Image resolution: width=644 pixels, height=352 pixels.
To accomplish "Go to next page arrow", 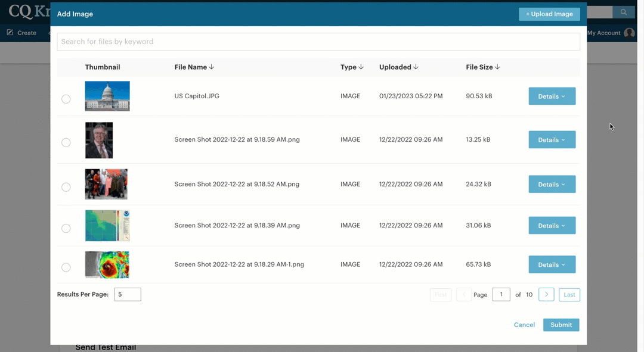I will 546,294.
